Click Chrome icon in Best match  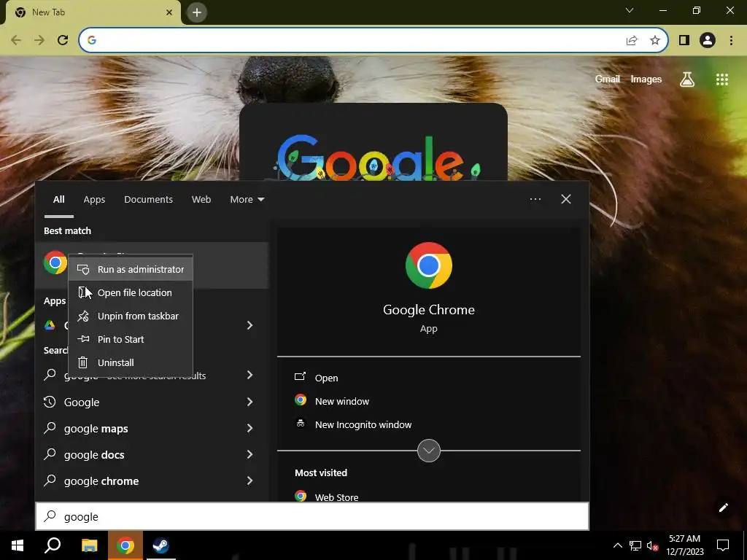(x=55, y=262)
